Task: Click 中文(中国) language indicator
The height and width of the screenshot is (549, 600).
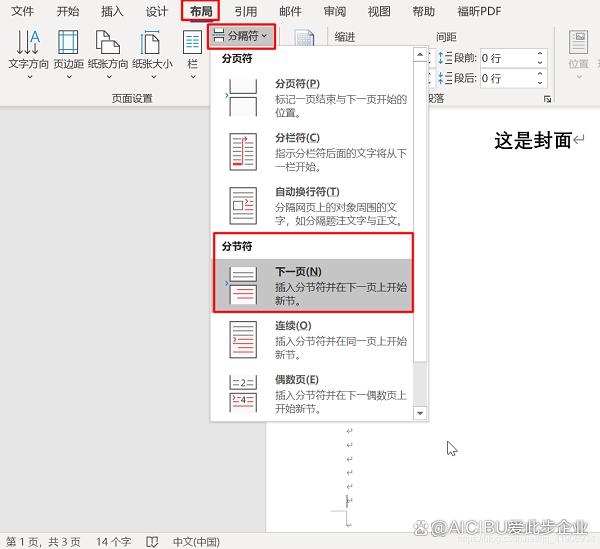Action: coord(196,542)
